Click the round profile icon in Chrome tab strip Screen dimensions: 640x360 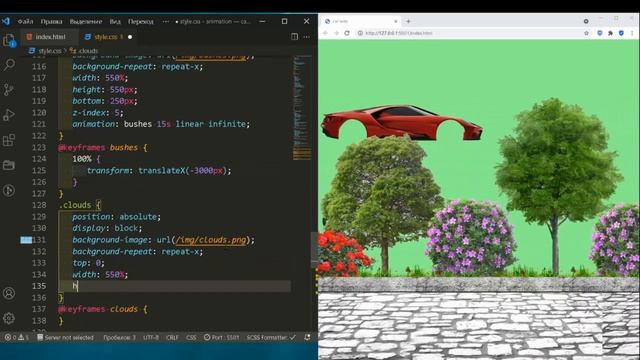(586, 21)
